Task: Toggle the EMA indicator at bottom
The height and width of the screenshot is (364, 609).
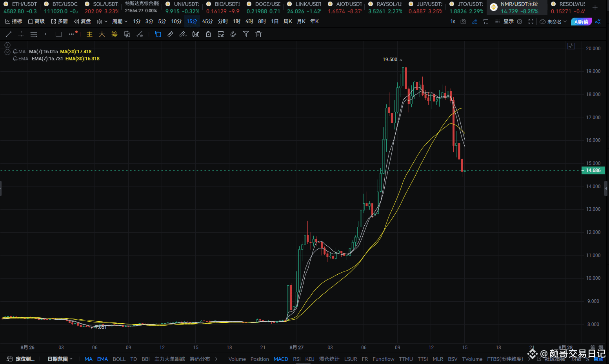Action: click(102, 359)
